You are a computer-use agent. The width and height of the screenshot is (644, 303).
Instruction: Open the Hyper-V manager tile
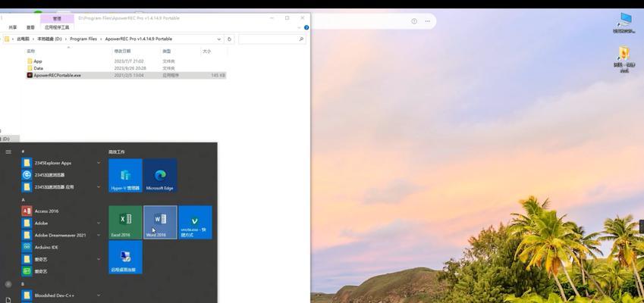pos(125,176)
